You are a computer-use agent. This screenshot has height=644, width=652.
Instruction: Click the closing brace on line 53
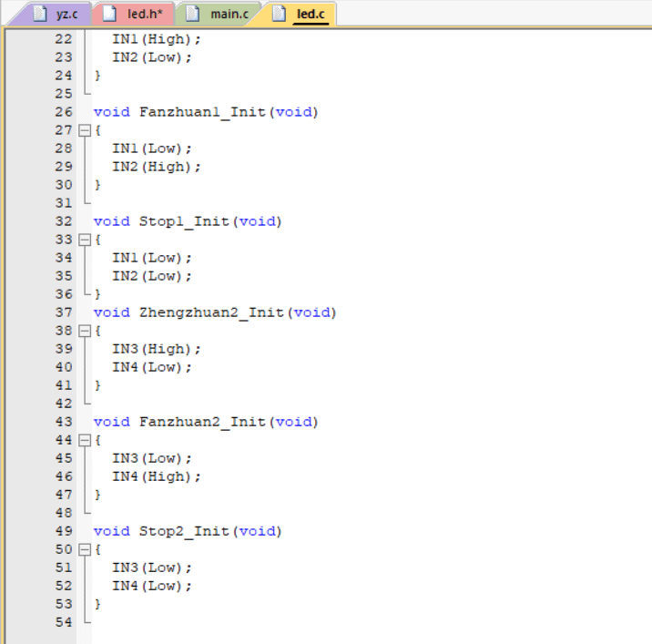97,605
